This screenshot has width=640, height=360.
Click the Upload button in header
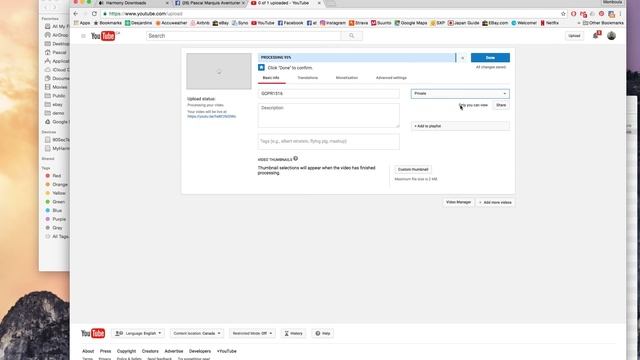(574, 36)
